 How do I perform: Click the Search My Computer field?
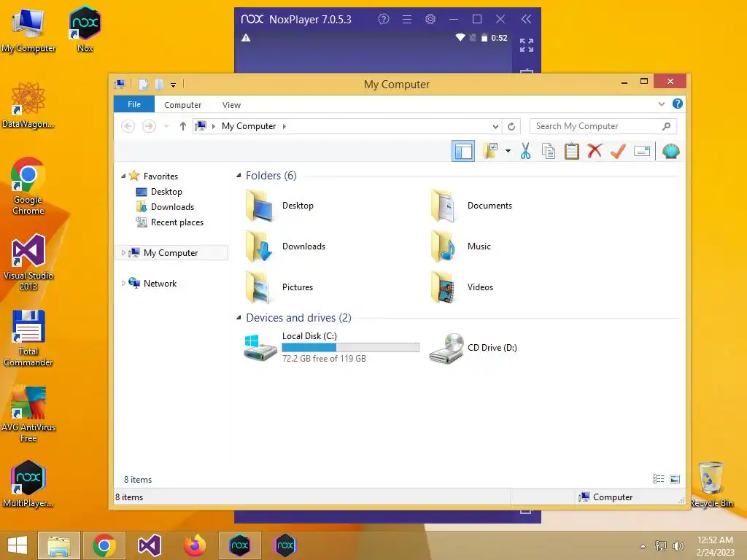pyautogui.click(x=603, y=126)
